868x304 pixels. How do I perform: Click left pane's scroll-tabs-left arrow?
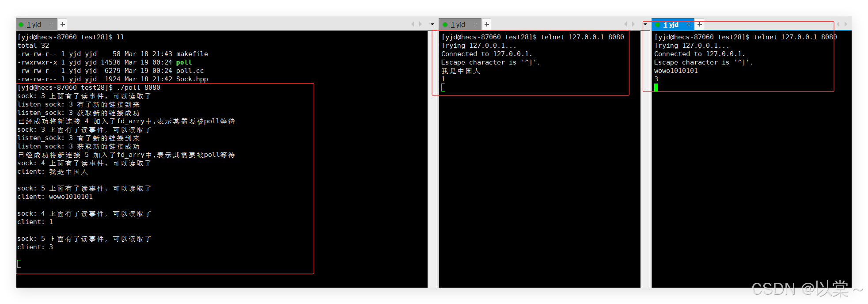point(413,24)
